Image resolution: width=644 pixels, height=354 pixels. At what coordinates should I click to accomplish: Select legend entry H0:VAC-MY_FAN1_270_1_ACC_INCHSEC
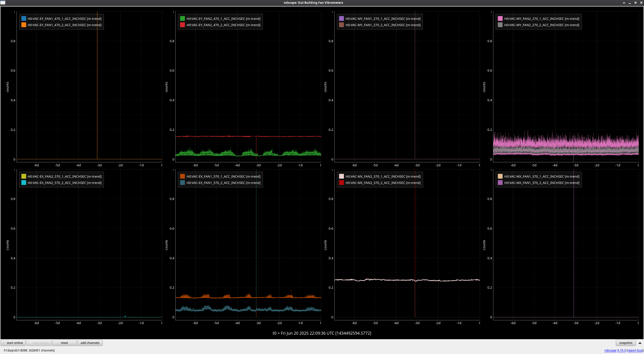(x=383, y=19)
